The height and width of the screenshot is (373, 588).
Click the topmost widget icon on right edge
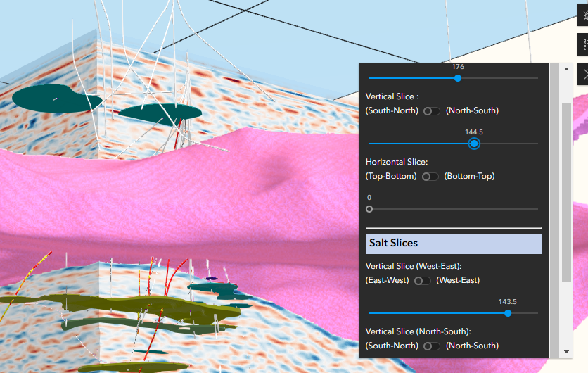[x=582, y=14]
